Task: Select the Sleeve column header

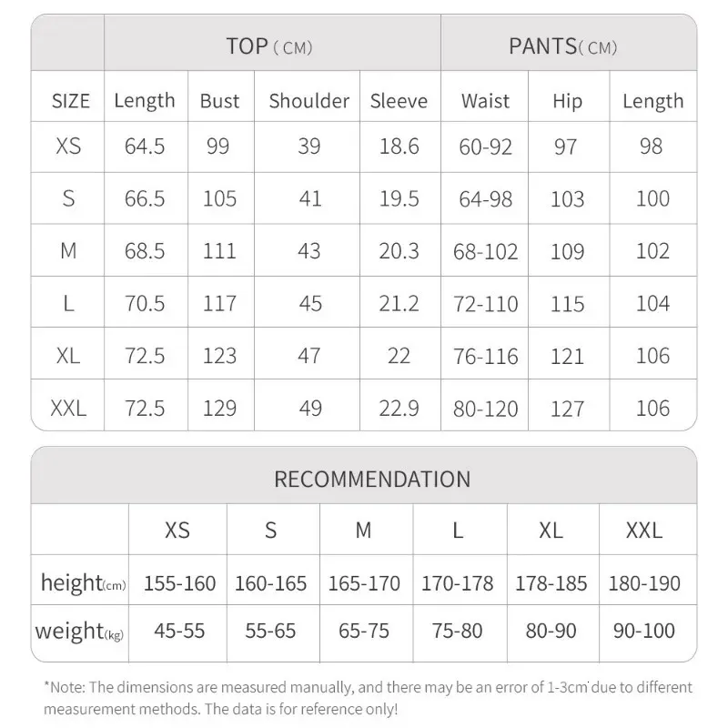Action: point(399,101)
